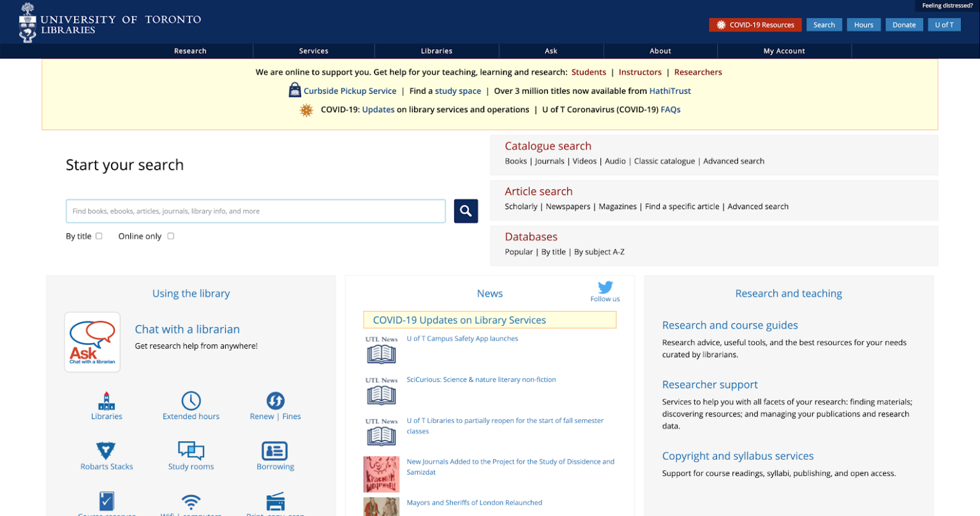
Task: Expand the Research menu in navigation bar
Action: pyautogui.click(x=190, y=51)
